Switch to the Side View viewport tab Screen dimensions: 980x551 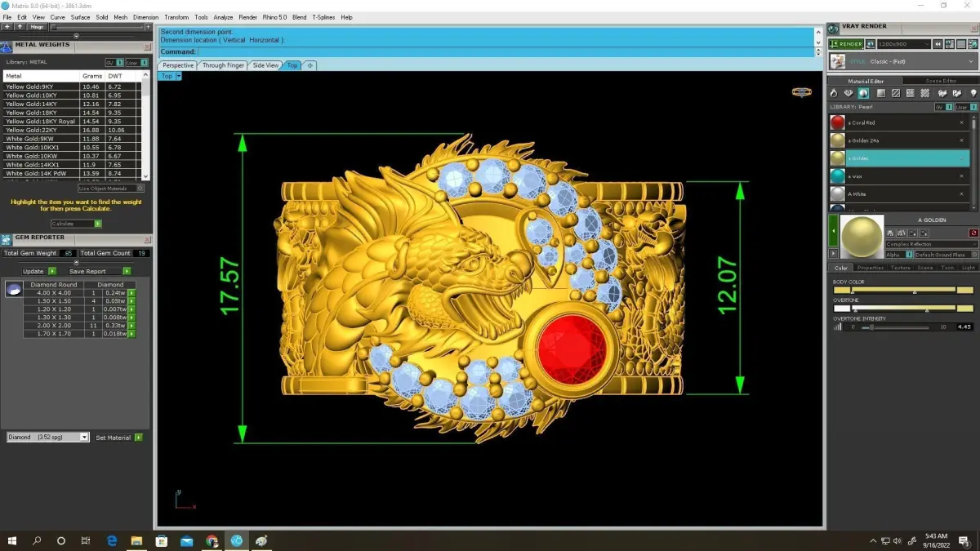point(265,65)
